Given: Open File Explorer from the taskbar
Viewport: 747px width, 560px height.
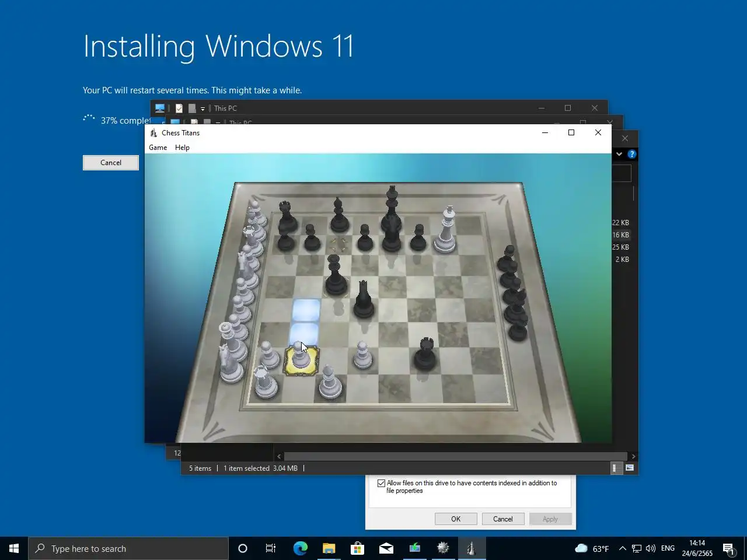Looking at the screenshot, I should coord(329,548).
